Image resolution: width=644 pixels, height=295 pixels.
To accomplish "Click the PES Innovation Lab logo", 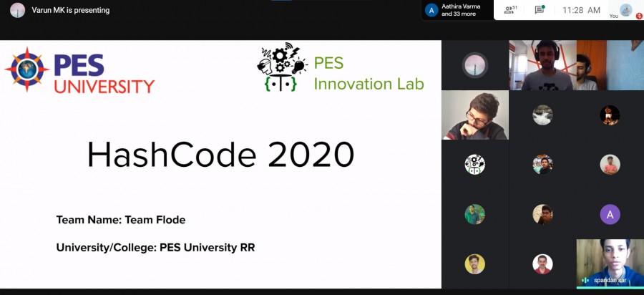I will pos(341,72).
